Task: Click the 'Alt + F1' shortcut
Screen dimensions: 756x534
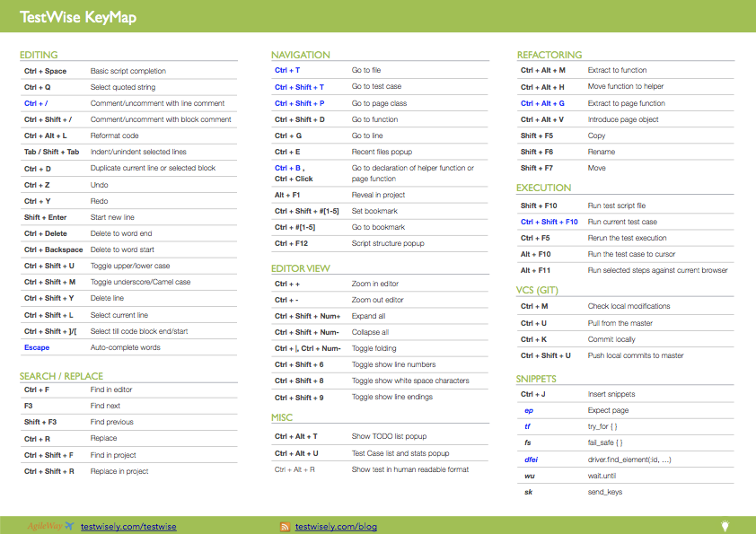Action: [x=287, y=195]
